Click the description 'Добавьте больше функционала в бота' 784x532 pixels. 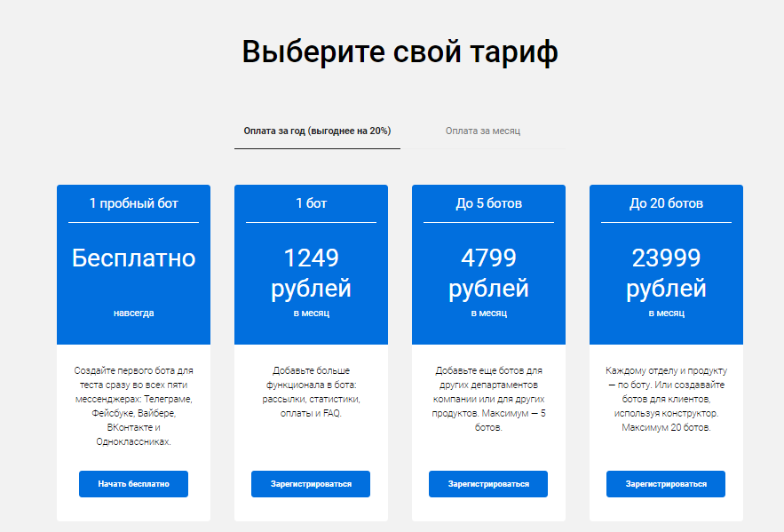point(311,392)
